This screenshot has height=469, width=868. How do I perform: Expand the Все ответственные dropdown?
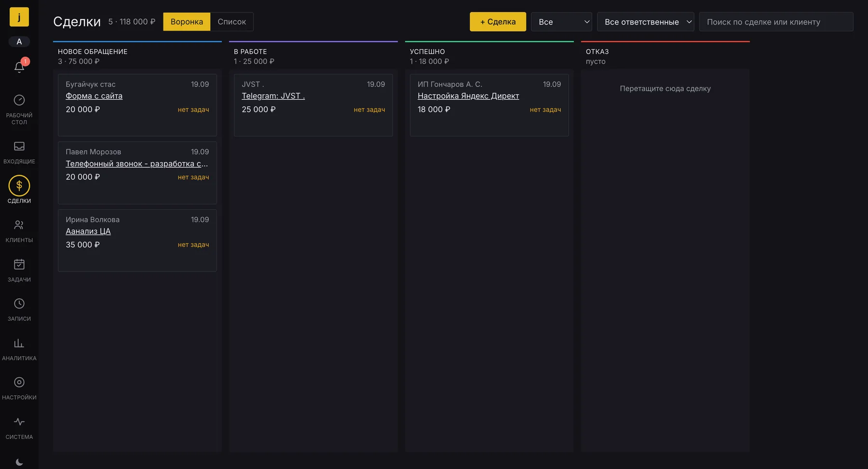pyautogui.click(x=646, y=22)
